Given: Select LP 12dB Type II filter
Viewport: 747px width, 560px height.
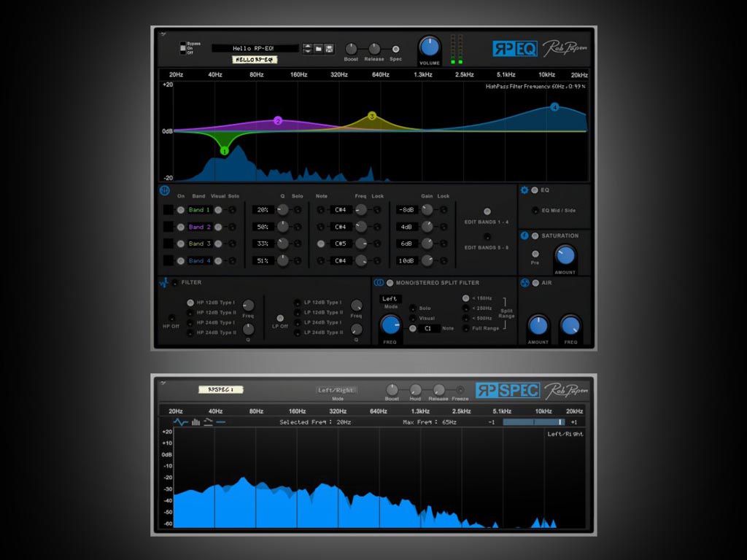Looking at the screenshot, I should (298, 312).
